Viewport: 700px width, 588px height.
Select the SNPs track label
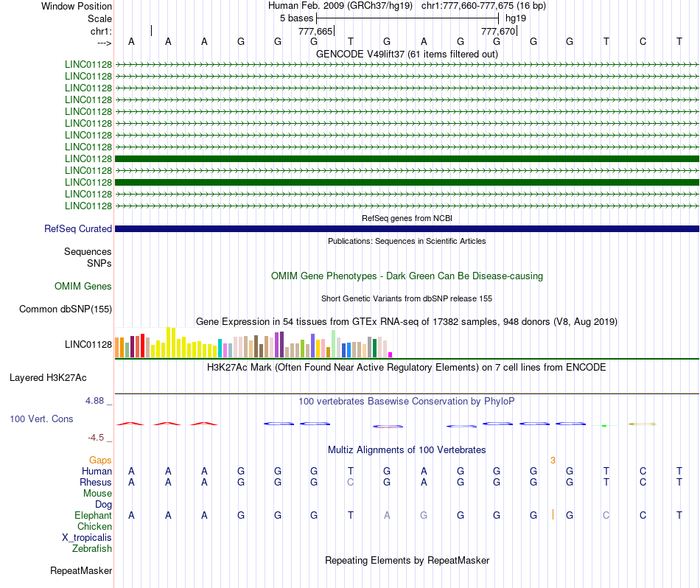click(x=99, y=263)
